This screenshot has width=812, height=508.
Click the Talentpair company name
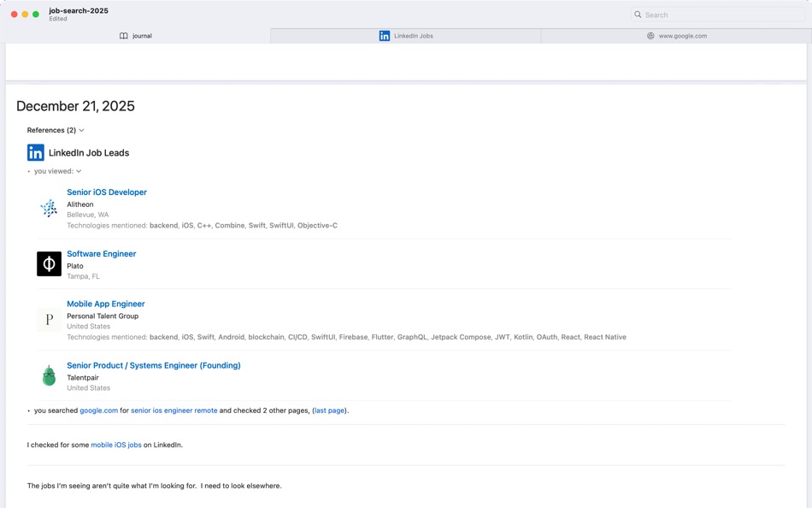point(83,377)
